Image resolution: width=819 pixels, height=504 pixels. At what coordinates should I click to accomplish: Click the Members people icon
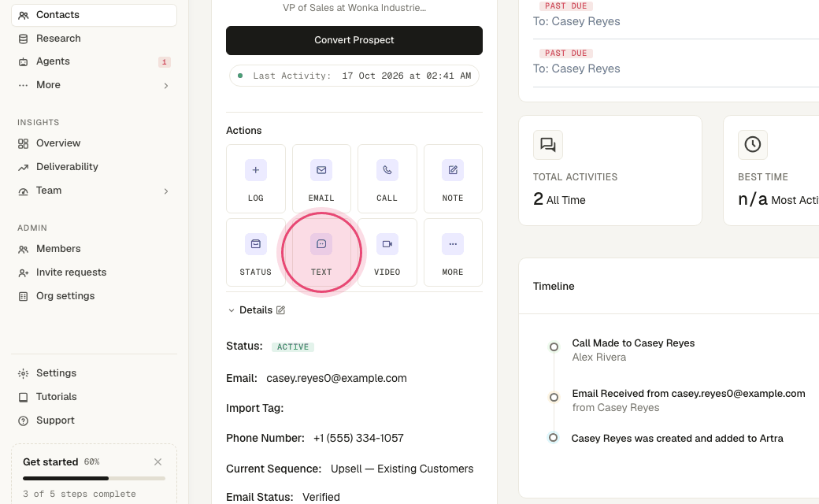click(x=23, y=250)
